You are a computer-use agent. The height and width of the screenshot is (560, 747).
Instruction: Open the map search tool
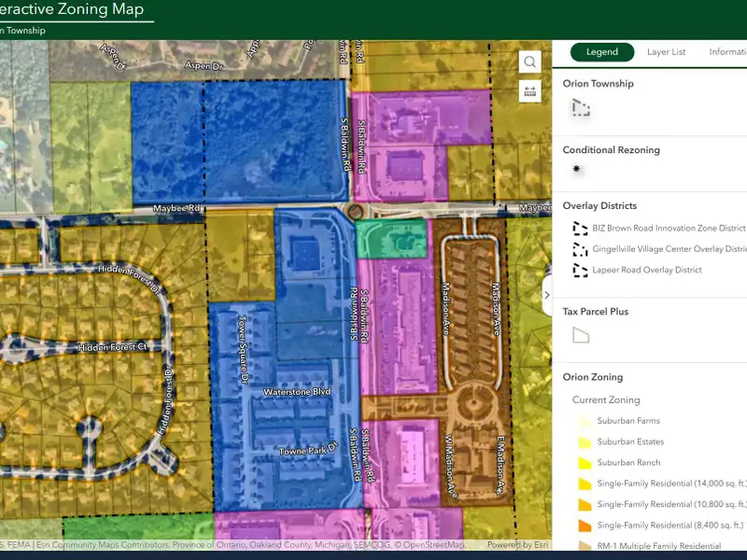pos(530,63)
